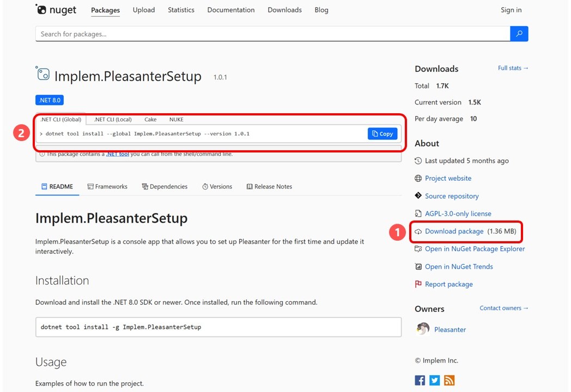
Task: Click the Report package link
Action: [x=448, y=284]
